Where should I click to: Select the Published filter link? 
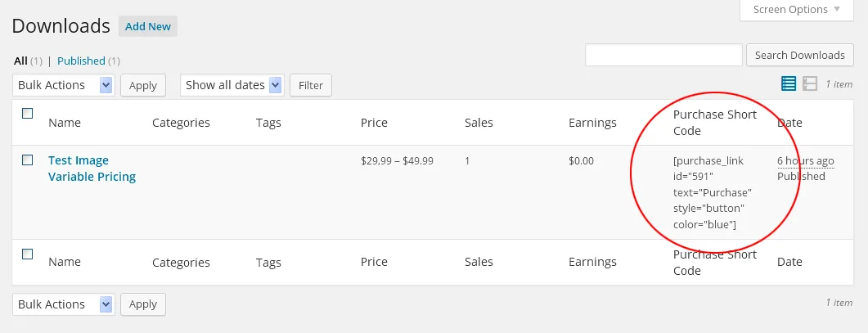pos(81,61)
